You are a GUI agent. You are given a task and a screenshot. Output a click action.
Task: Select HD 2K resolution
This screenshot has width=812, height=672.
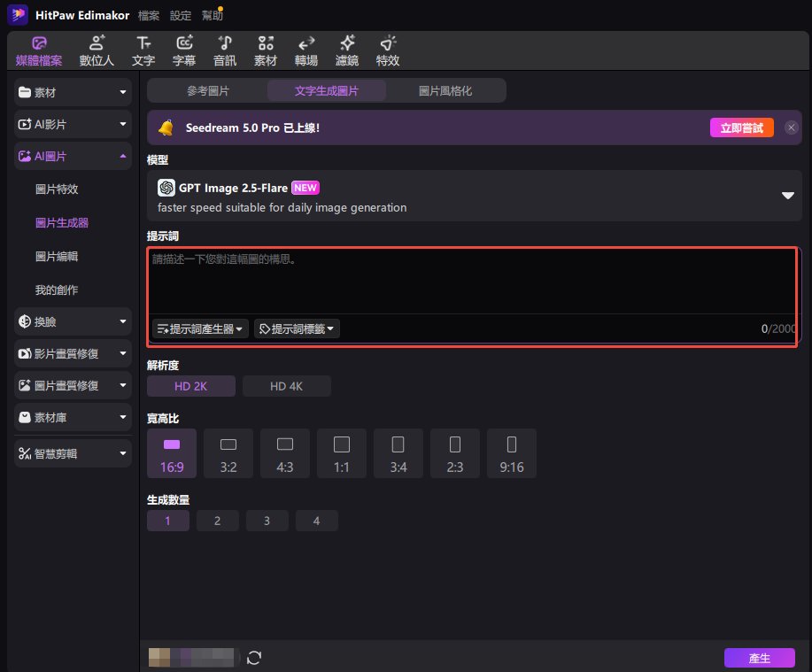pyautogui.click(x=191, y=386)
